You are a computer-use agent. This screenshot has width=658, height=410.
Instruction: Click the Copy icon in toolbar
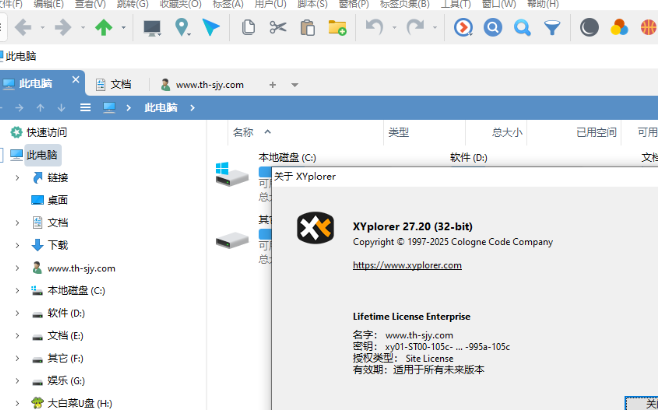click(248, 27)
